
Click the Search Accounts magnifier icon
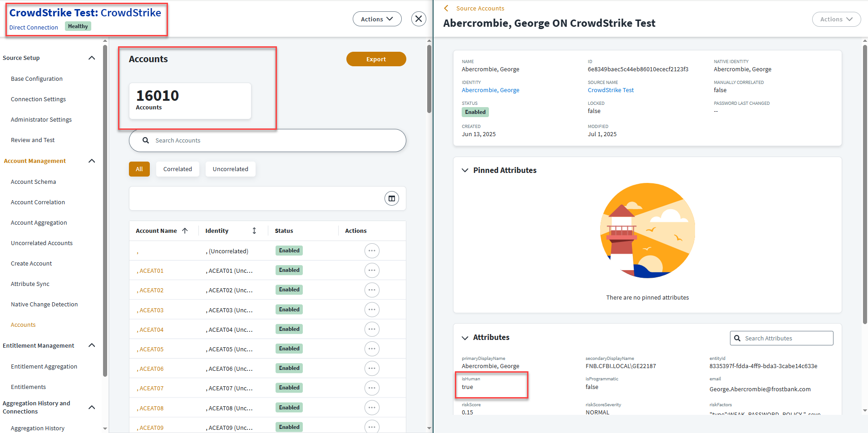pyautogui.click(x=146, y=140)
